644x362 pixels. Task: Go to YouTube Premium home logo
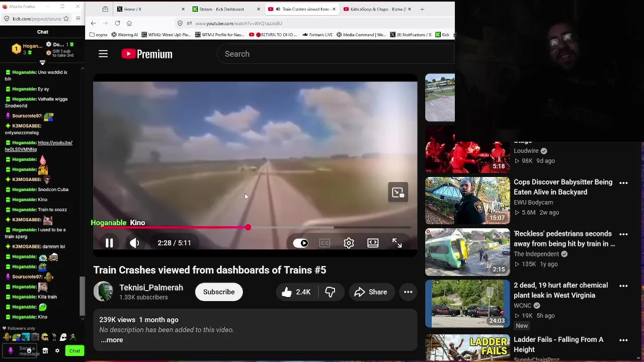point(147,54)
